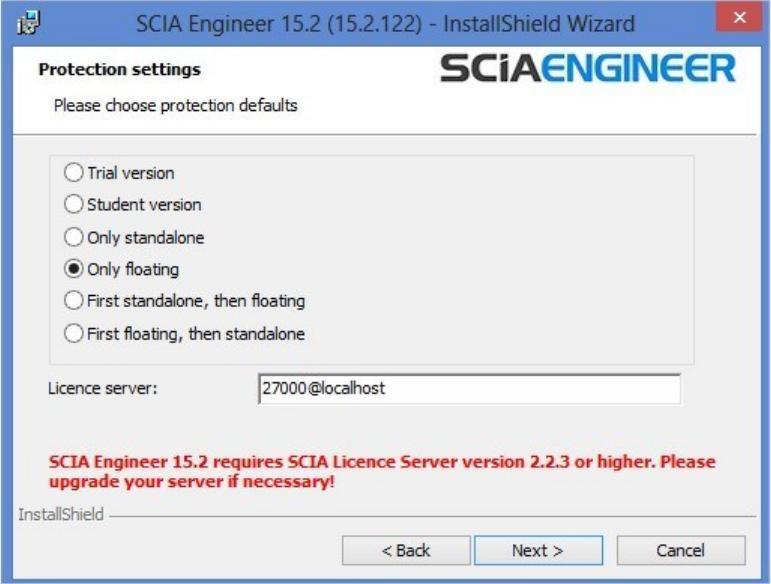
Task: Click the Protection settings heading
Action: [119, 69]
